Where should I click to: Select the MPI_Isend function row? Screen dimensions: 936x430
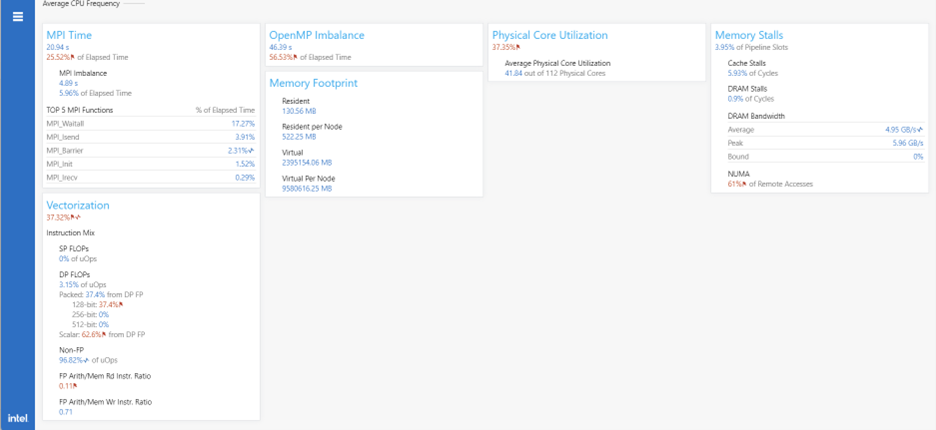150,137
